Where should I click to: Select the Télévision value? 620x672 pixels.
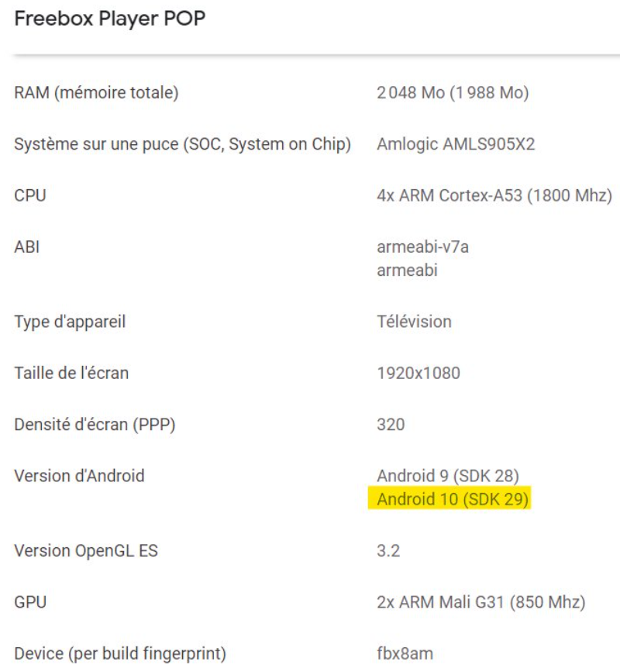coord(414,322)
